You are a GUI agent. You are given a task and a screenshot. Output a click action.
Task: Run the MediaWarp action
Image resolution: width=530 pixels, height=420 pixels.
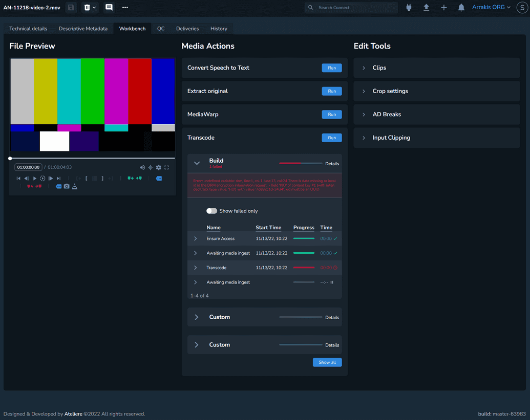point(332,115)
